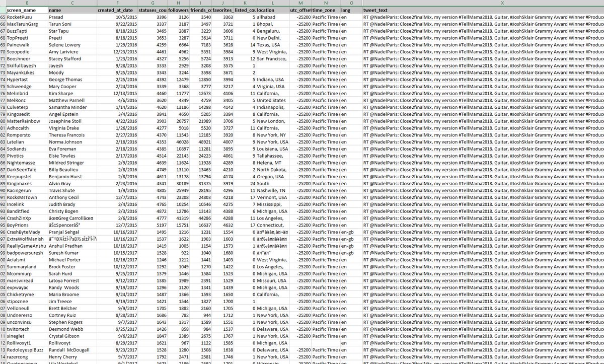Click en-gb lang cell in CrashByteMady row
The height and width of the screenshot is (364, 604).
(x=350, y=233)
